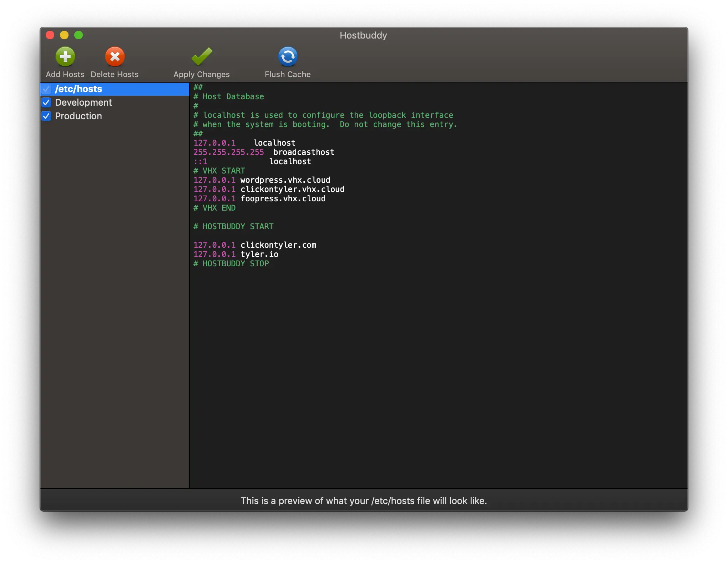Click the Delete Hosts icon
This screenshot has height=564, width=728.
(x=114, y=57)
